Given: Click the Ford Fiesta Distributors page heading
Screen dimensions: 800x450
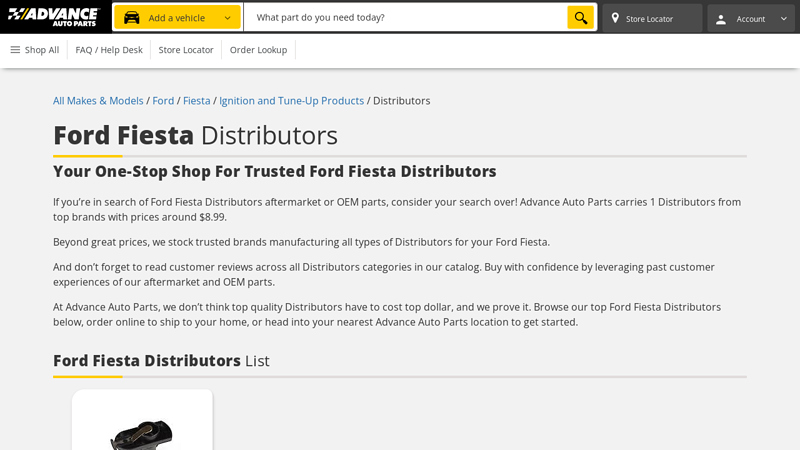Looking at the screenshot, I should [x=195, y=135].
